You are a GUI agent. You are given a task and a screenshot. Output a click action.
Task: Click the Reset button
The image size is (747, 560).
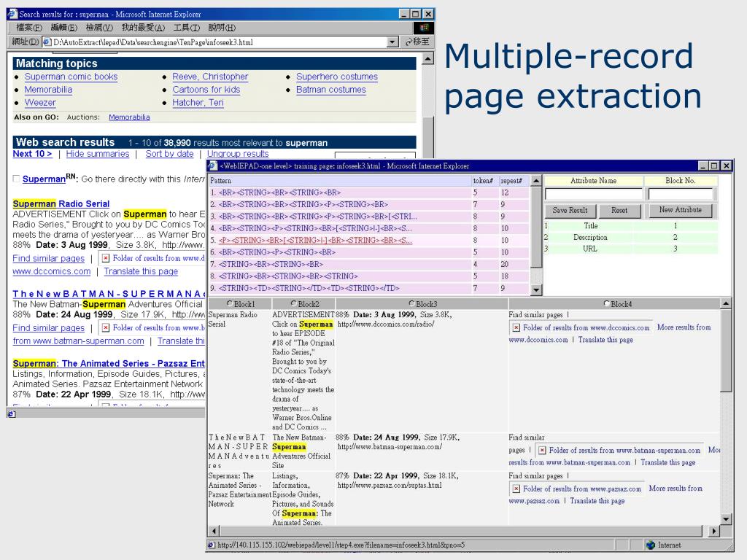coord(619,211)
